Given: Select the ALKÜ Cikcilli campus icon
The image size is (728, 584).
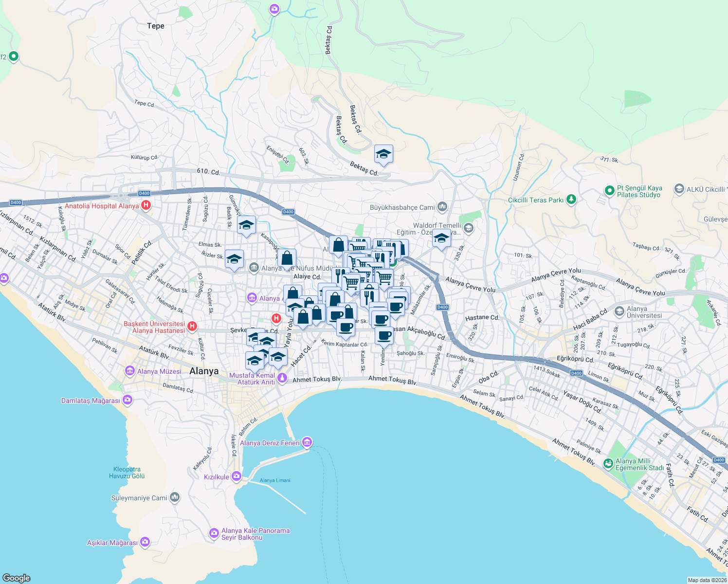Looking at the screenshot, I should [x=680, y=190].
